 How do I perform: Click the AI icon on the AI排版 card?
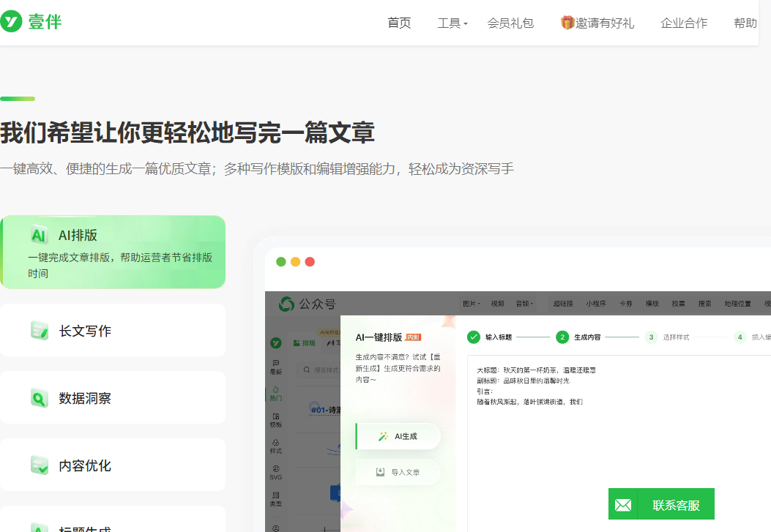[39, 235]
